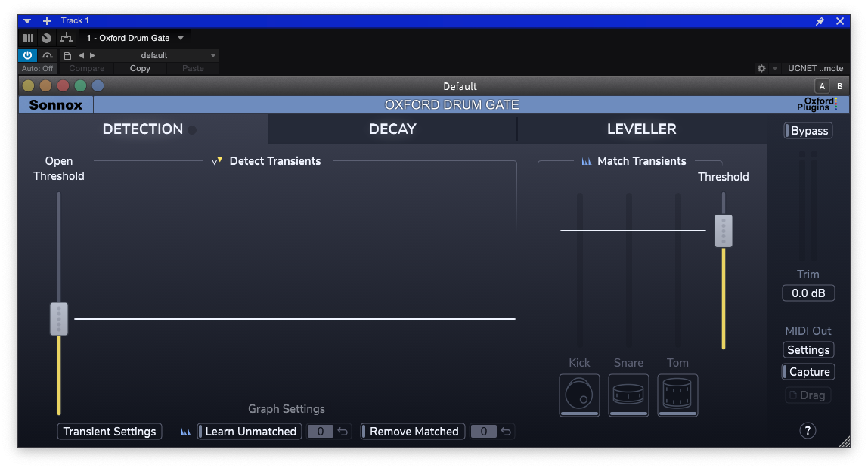The height and width of the screenshot is (468, 868).
Task: Click the Match Transients Threshold slider handle
Action: click(724, 231)
